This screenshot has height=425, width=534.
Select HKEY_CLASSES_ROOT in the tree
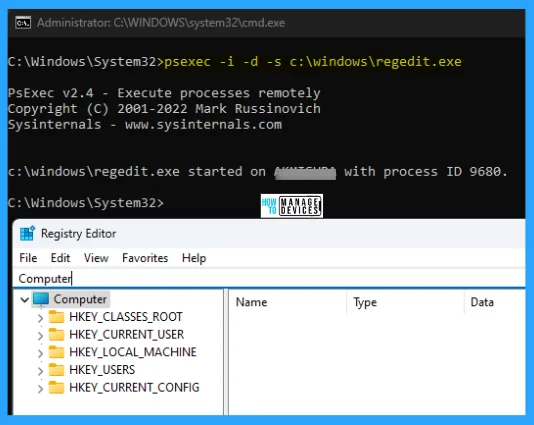(126, 317)
